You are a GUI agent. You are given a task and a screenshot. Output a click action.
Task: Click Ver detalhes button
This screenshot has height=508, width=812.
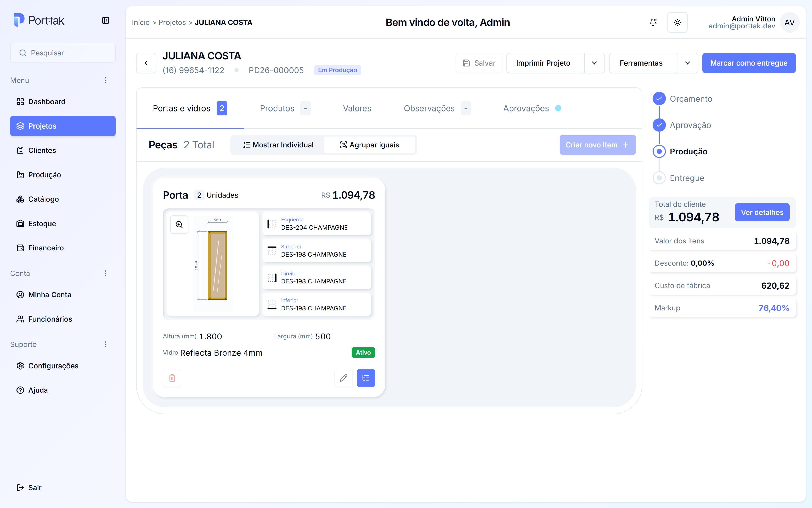point(762,212)
